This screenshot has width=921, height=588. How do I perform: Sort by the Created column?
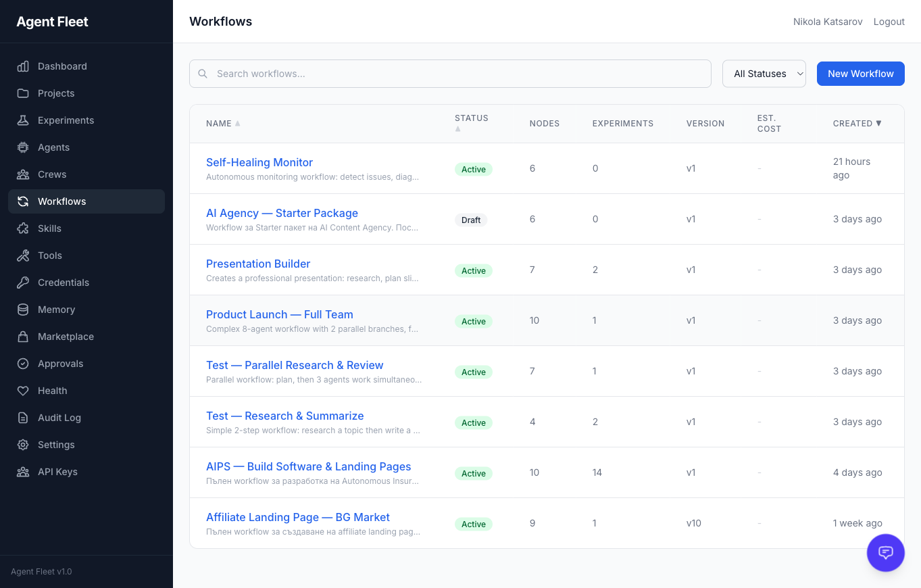tap(857, 123)
